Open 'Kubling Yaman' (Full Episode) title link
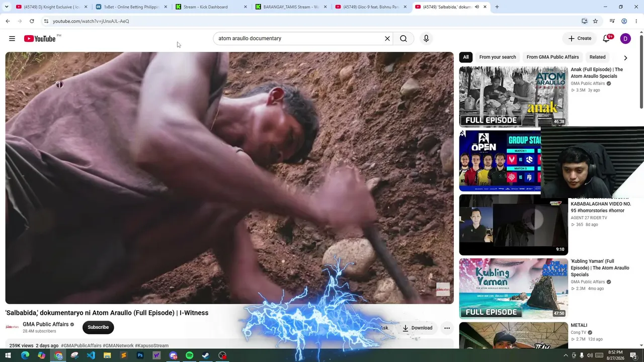This screenshot has height=362, width=644. [x=600, y=268]
